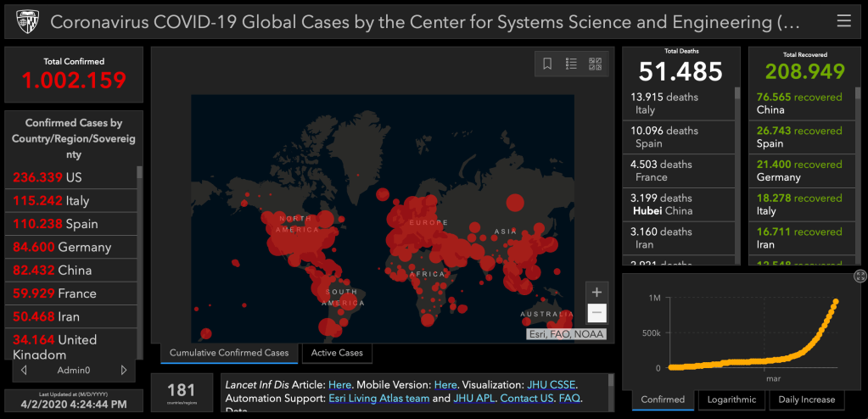Select the Confirmed chart tab
Image resolution: width=868 pixels, height=419 pixels.
click(x=663, y=399)
